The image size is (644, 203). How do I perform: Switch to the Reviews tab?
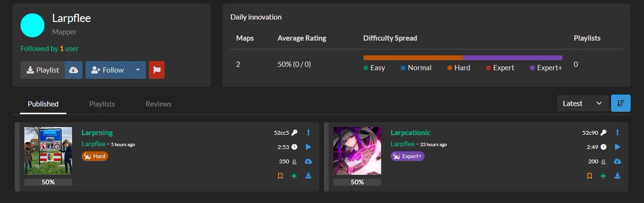158,104
